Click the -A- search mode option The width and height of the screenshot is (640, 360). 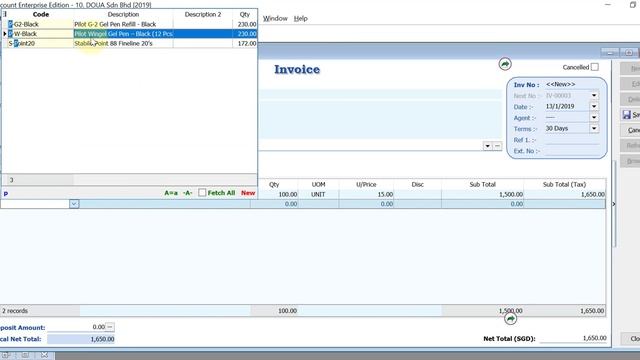(187, 193)
